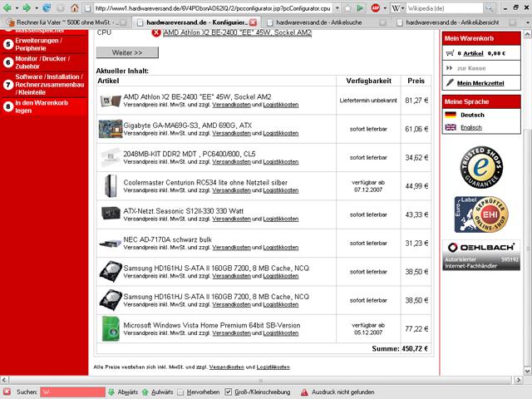This screenshot has height=399, width=532.
Task: Toggle the Hervorheben highlight option
Action: (x=181, y=392)
